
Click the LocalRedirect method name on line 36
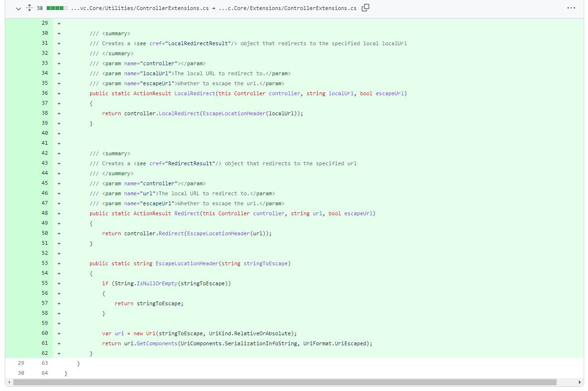tap(194, 93)
